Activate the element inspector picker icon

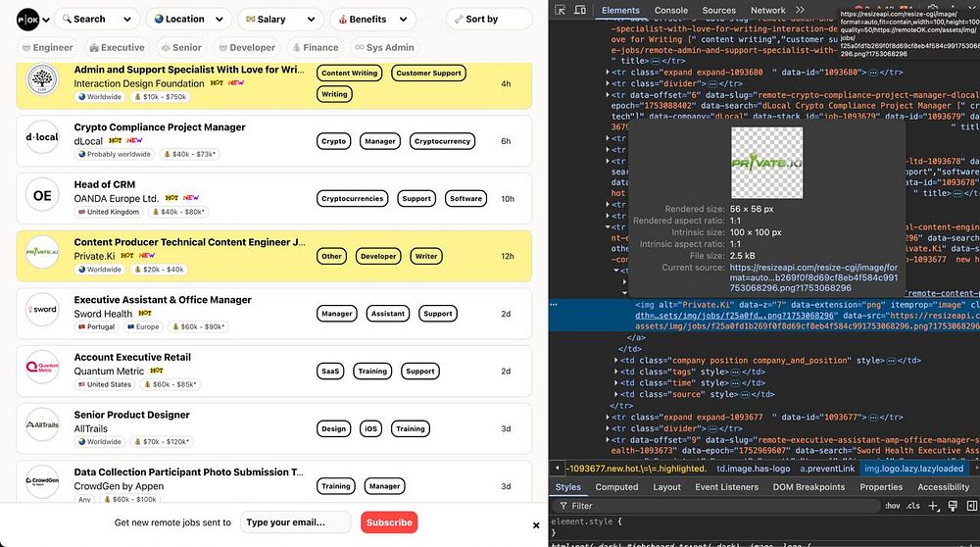tap(560, 10)
